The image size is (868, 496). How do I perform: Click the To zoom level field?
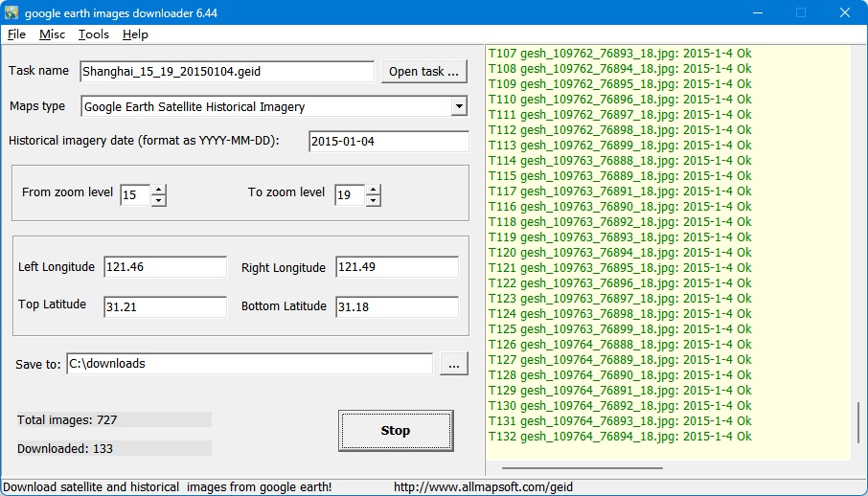click(350, 195)
